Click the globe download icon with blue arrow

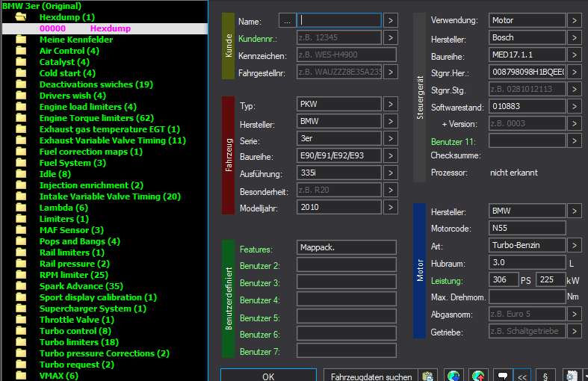(x=454, y=375)
